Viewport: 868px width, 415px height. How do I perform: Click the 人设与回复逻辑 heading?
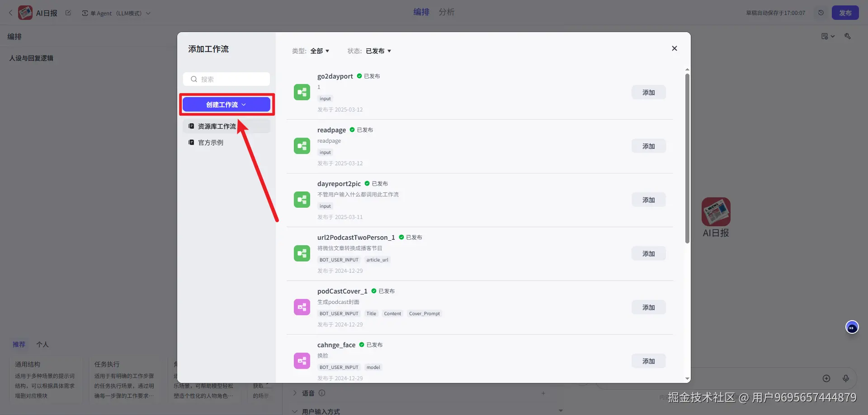tap(31, 58)
